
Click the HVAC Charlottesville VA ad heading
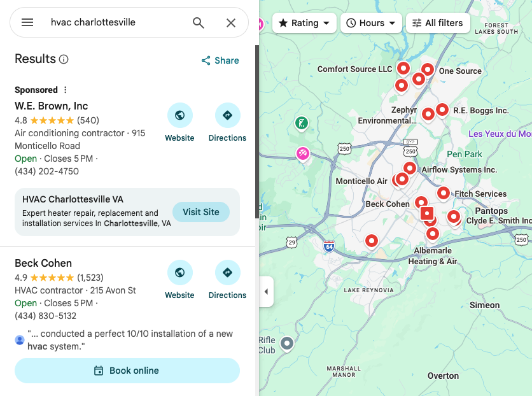tap(73, 199)
